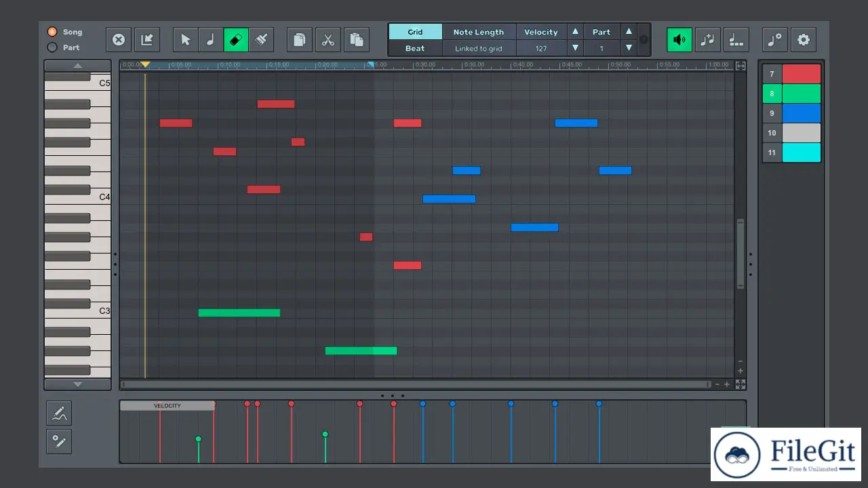Select the note draw tool
This screenshot has width=868, height=488.
click(210, 40)
